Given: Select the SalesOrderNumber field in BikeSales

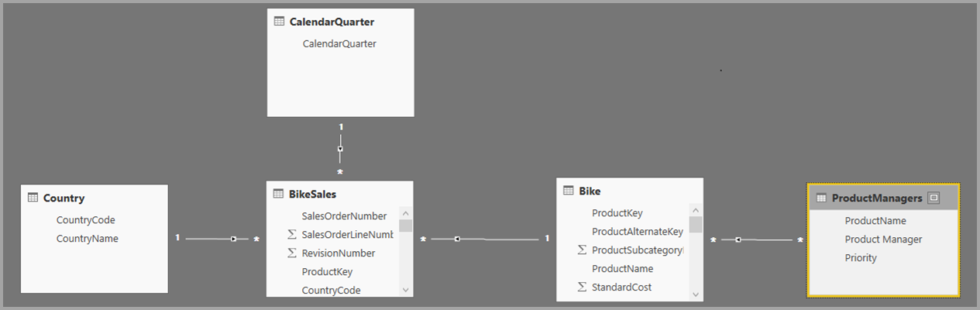Looking at the screenshot, I should (344, 216).
